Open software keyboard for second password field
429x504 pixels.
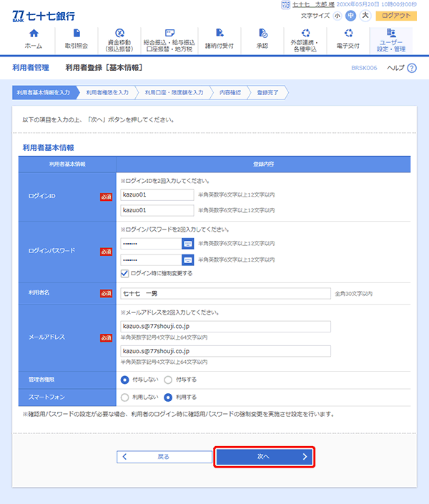click(x=187, y=260)
